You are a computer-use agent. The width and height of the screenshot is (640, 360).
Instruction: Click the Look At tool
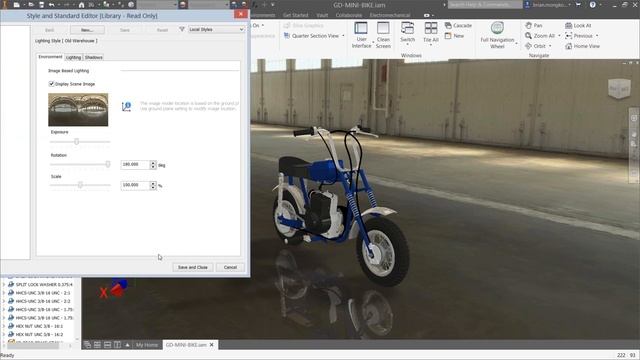click(578, 25)
